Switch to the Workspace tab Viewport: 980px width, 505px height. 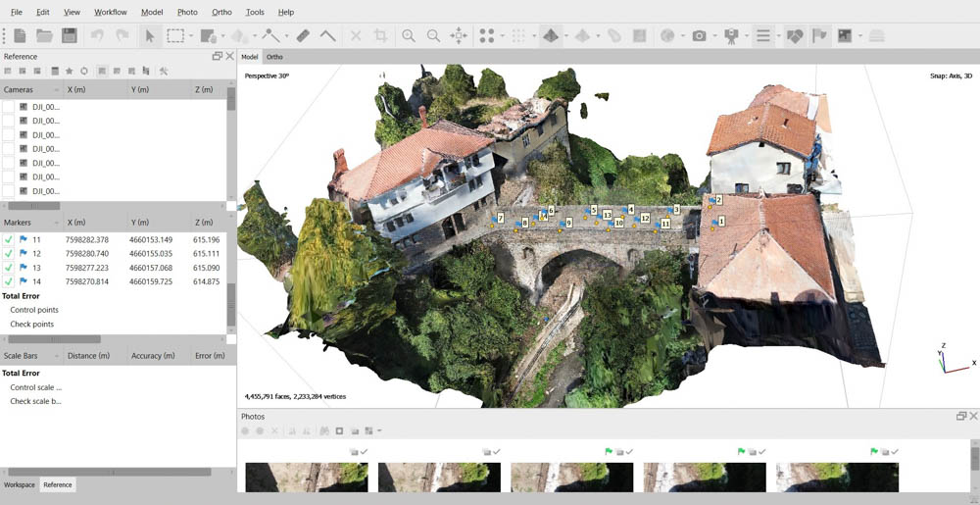[x=20, y=484]
